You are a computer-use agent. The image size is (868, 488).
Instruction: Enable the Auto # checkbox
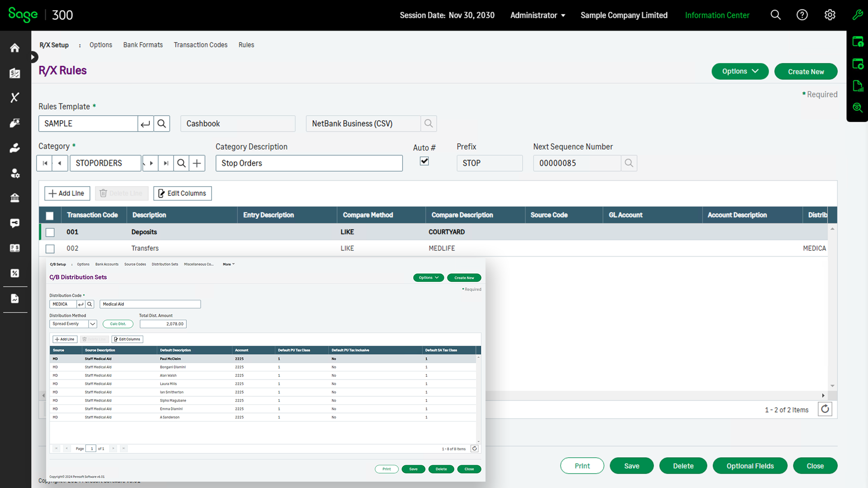click(x=424, y=161)
